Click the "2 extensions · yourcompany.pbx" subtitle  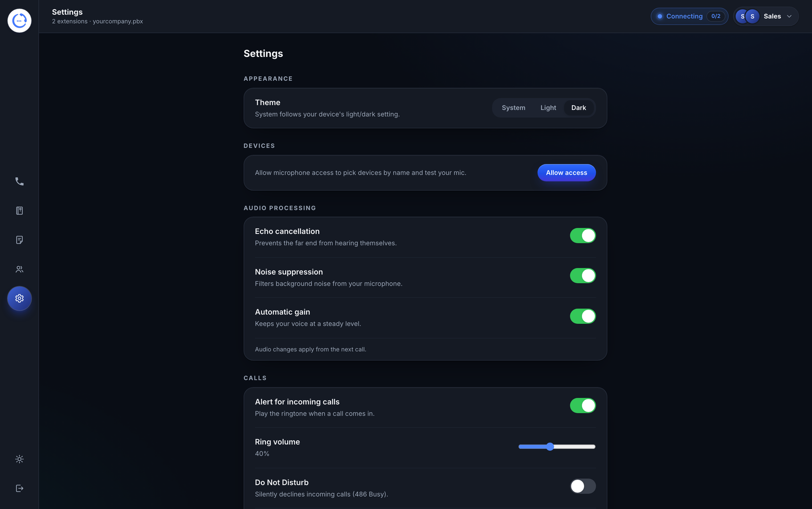click(x=97, y=21)
